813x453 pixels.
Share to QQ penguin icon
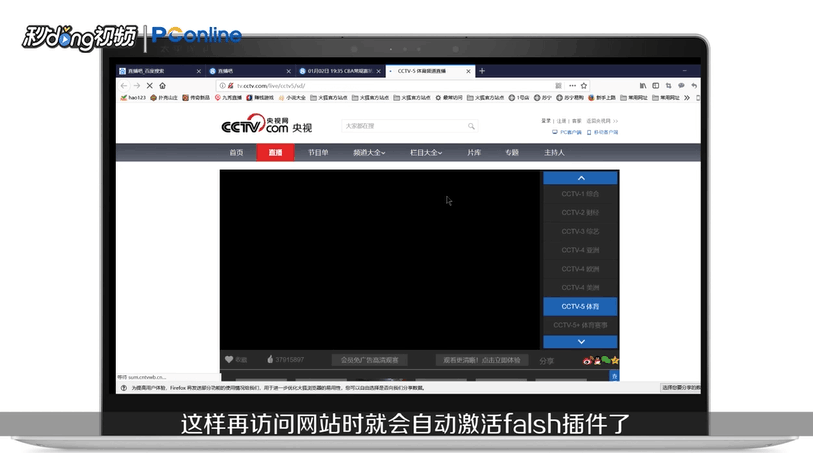(597, 360)
